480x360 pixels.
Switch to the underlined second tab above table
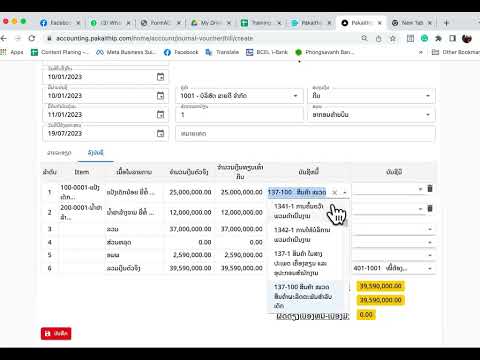pyautogui.click(x=96, y=153)
